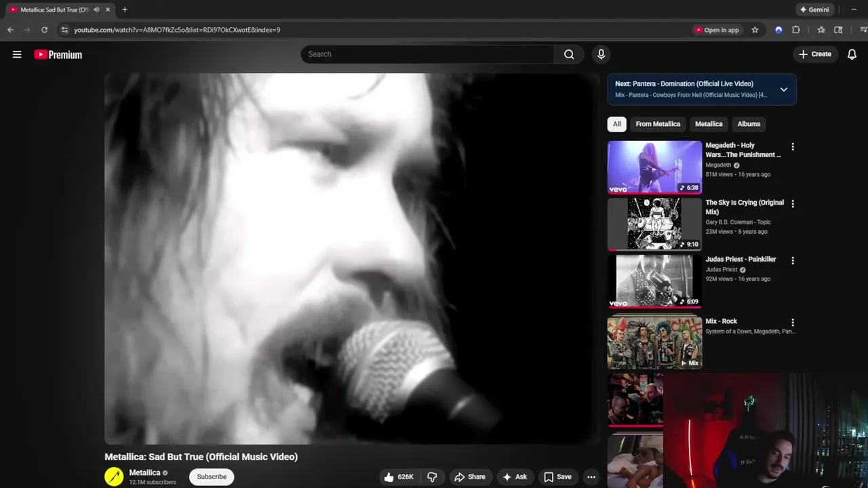Bookmark this page with star icon
The image size is (868, 488).
pos(755,30)
